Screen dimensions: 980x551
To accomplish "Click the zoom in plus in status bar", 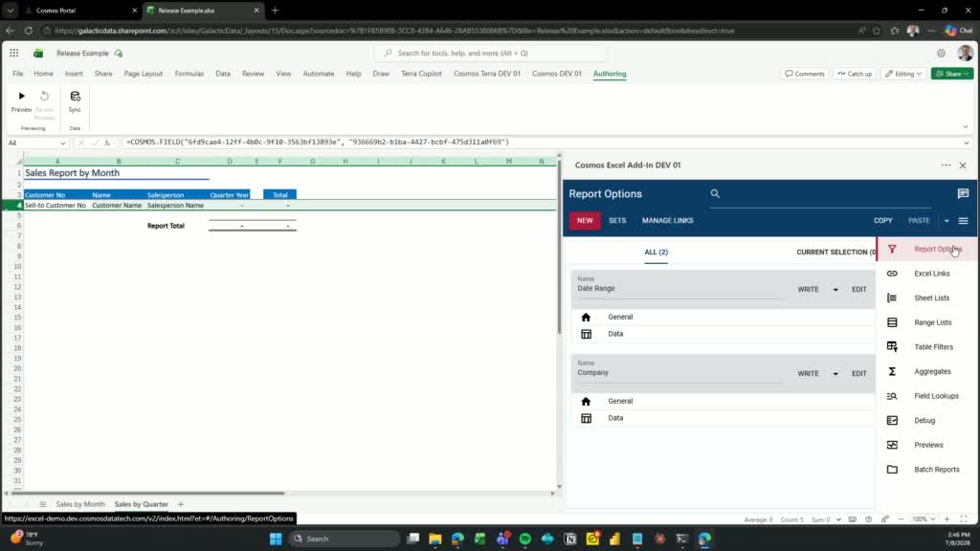I will pyautogui.click(x=947, y=519).
